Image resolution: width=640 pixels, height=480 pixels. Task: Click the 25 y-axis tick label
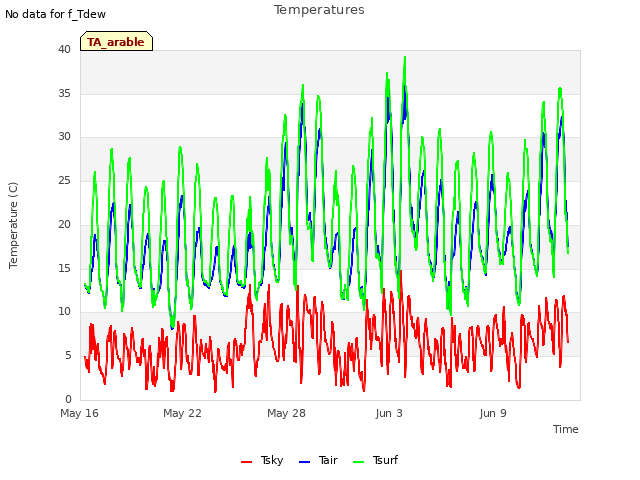[x=64, y=180]
